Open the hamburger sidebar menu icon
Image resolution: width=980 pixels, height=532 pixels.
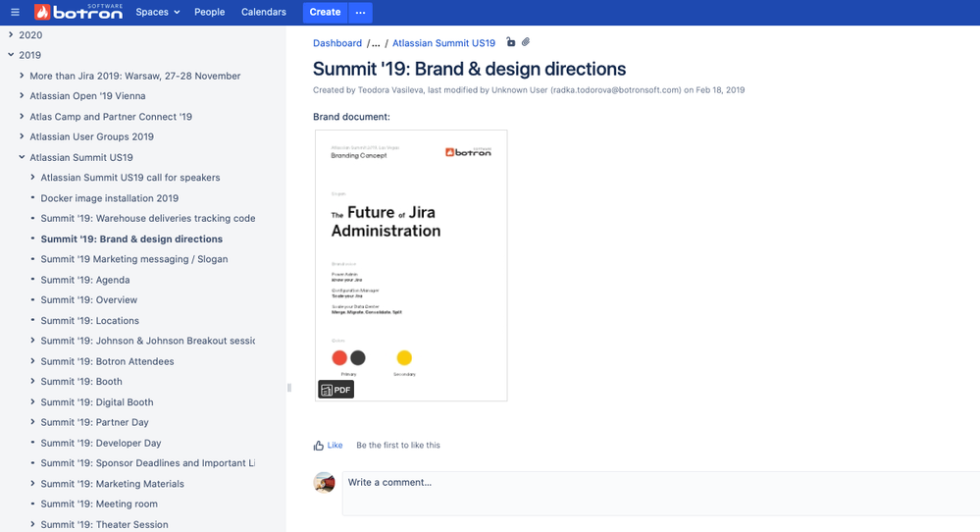(x=15, y=12)
